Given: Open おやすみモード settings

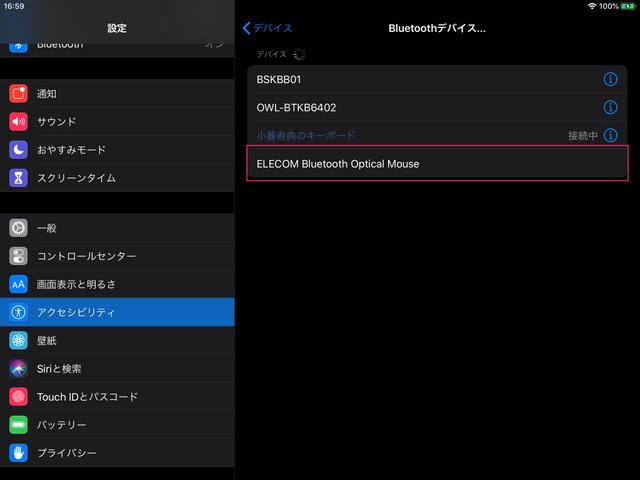Looking at the screenshot, I should (117, 150).
